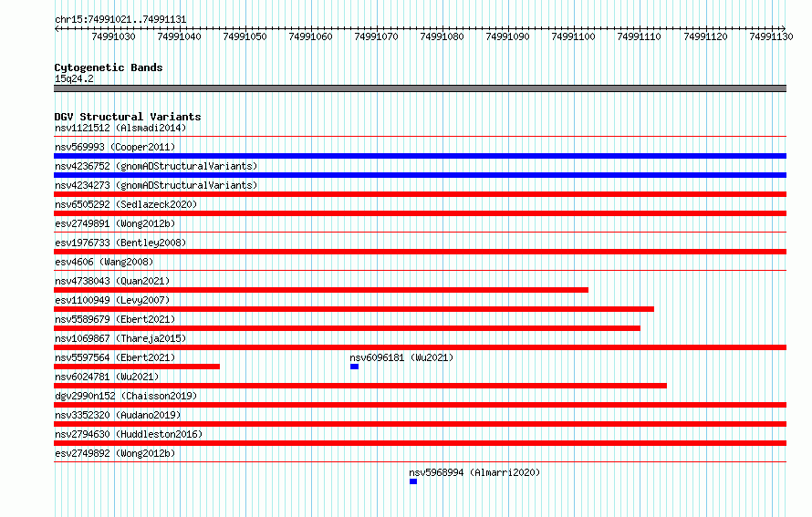Click ruler position 74991090
Image resolution: width=812 pixels, height=517 pixels.
[x=508, y=36]
